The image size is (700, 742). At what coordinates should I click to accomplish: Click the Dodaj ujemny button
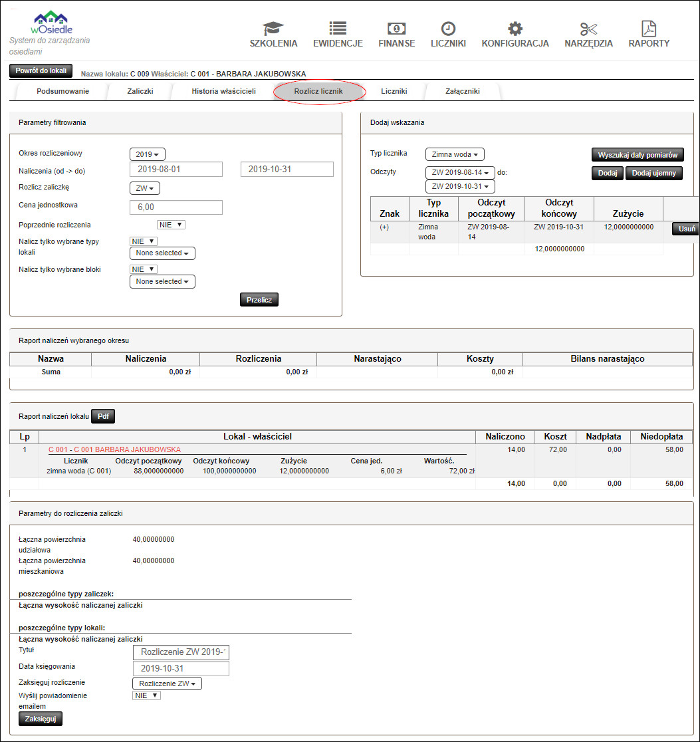click(x=654, y=173)
